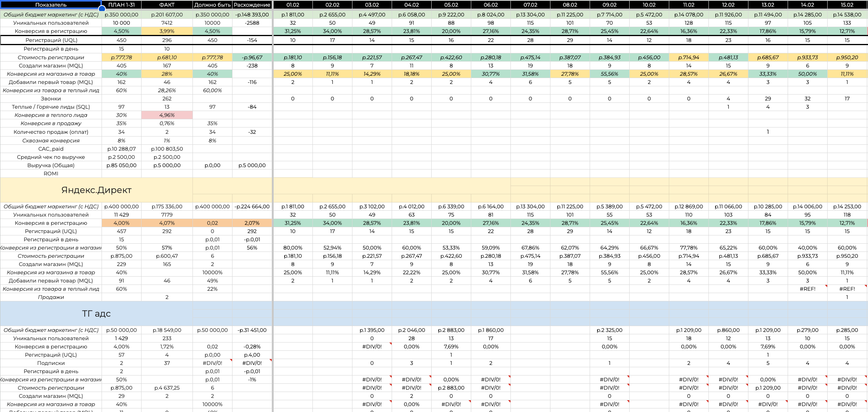Click the '08.02' date column header
Viewport: 868px width, 412px height.
[x=570, y=5]
